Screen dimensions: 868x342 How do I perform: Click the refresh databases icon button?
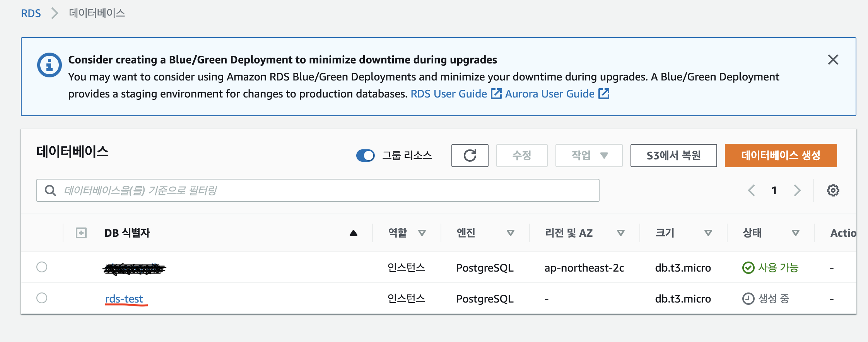coord(470,156)
